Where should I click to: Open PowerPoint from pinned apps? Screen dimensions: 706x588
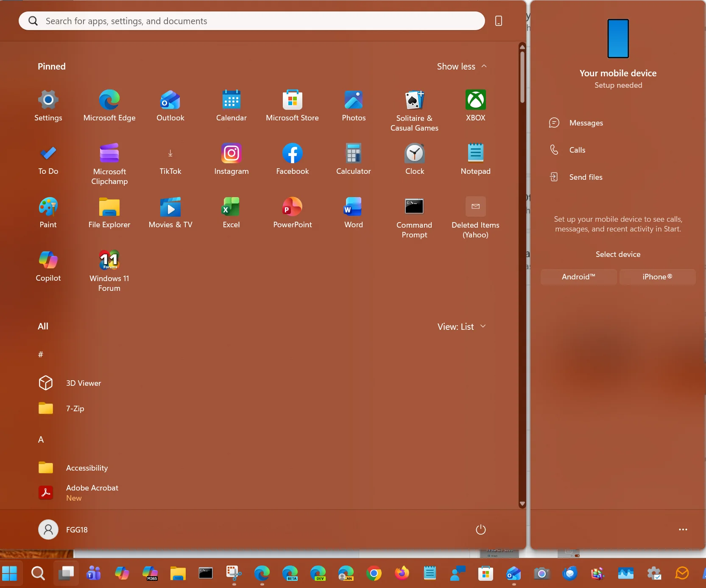(x=292, y=213)
